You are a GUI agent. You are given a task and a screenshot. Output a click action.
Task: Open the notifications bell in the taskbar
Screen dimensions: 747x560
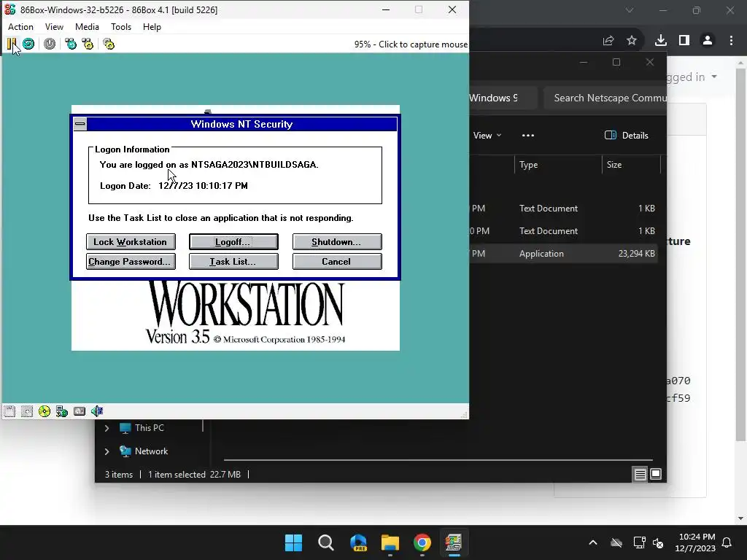[727, 542]
